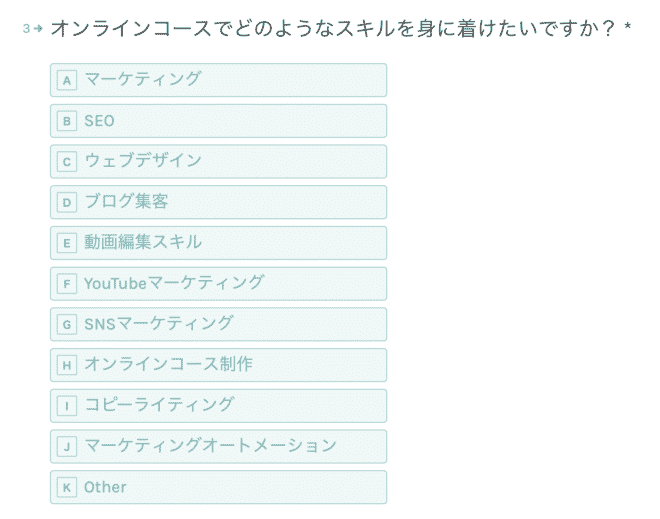Screen dimensions: 660x519
Task: Select ブログ集客 as an answer
Action: (x=218, y=202)
